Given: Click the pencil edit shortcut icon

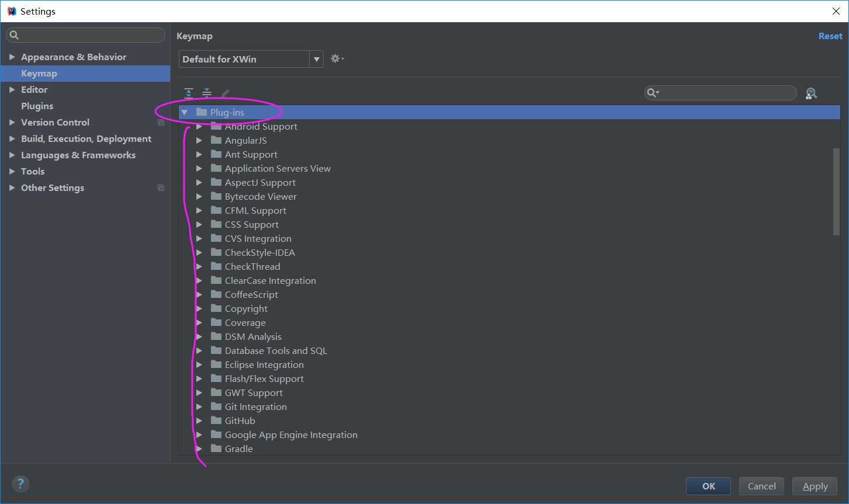Looking at the screenshot, I should (x=225, y=93).
